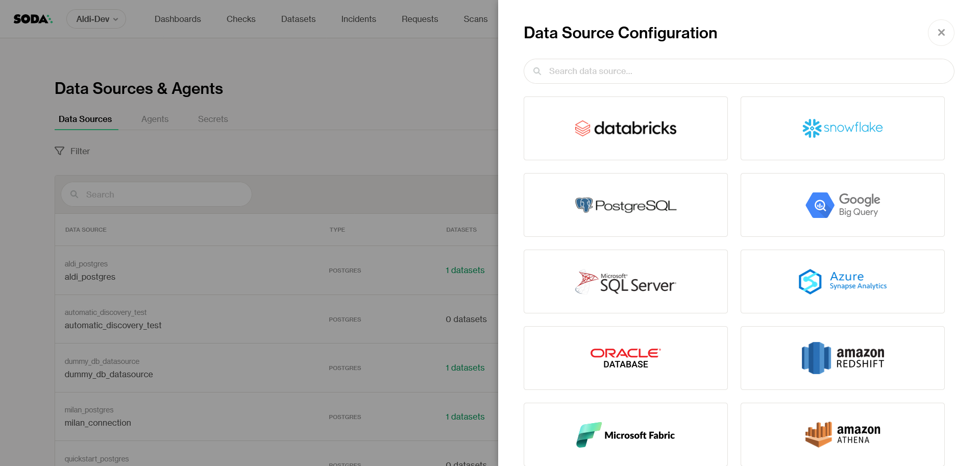Open the Dashboards menu item
This screenshot has height=466, width=980.
(178, 19)
